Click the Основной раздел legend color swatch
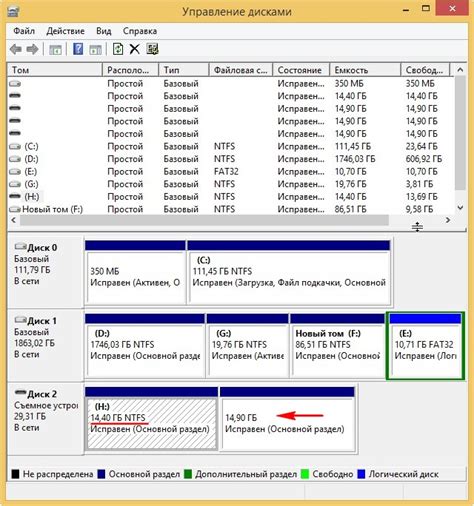 [x=101, y=474]
